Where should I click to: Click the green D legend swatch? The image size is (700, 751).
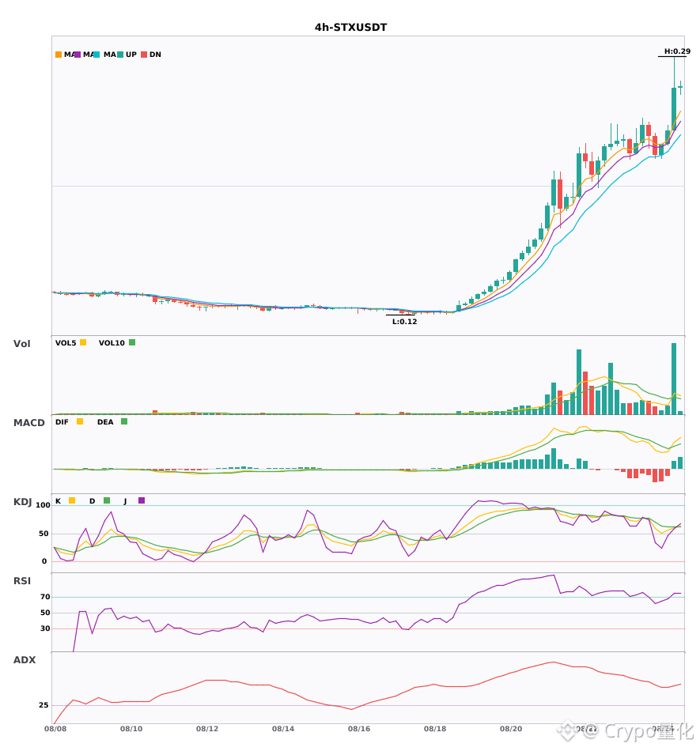107,500
